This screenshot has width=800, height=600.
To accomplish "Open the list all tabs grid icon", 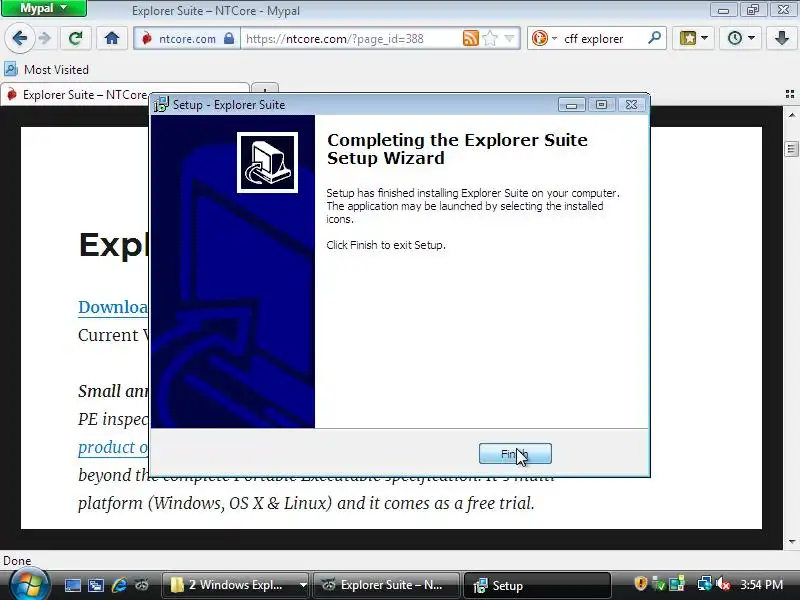I will pyautogui.click(x=790, y=94).
